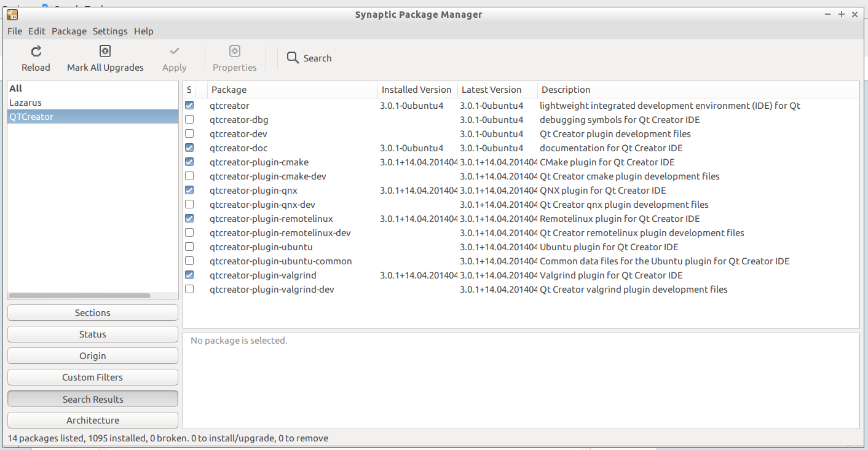Click the Custom Filters button
The image size is (868, 450).
click(93, 377)
